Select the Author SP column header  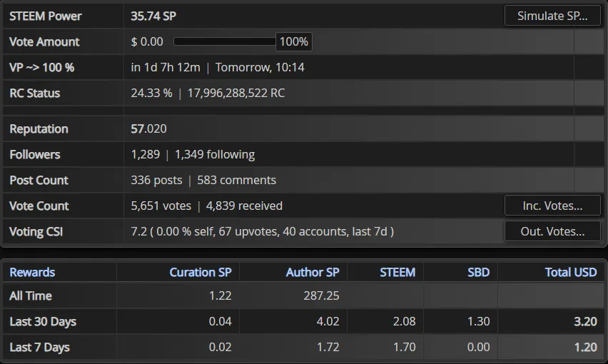(313, 272)
